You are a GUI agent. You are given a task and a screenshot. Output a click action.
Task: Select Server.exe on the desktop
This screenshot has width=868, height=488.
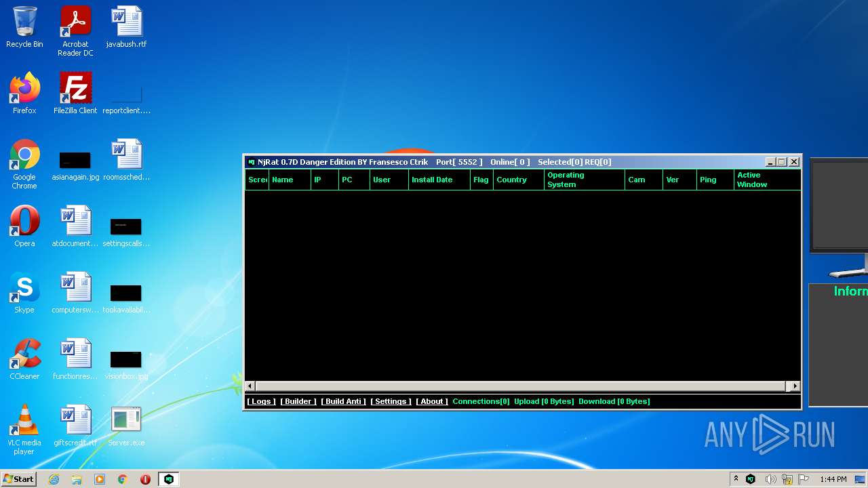[126, 426]
